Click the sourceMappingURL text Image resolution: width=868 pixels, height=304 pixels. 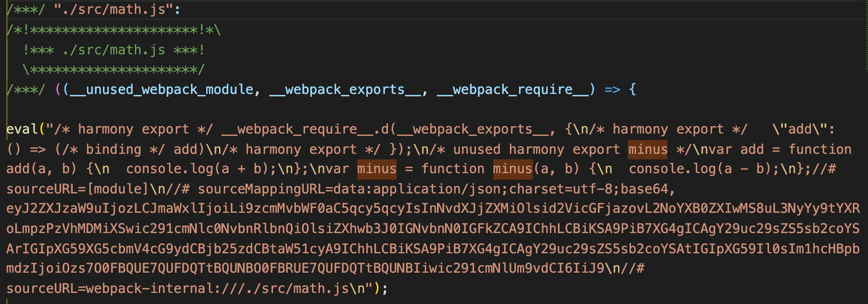(x=265, y=189)
